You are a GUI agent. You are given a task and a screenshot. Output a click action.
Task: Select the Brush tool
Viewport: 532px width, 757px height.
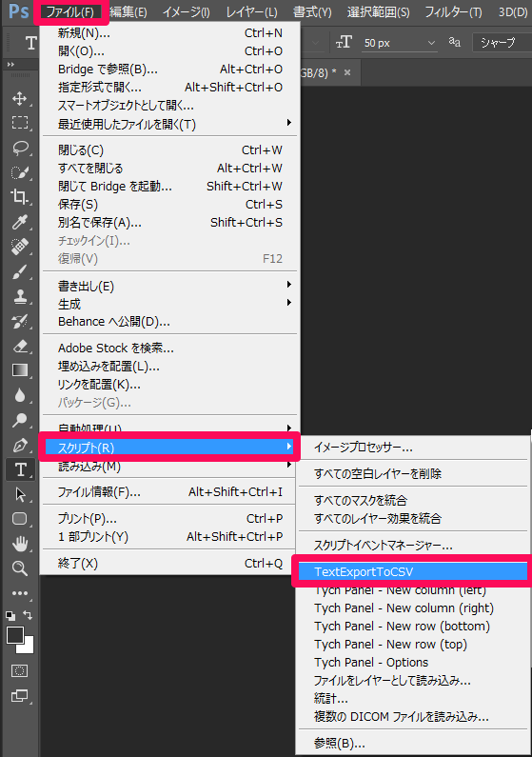tap(20, 271)
